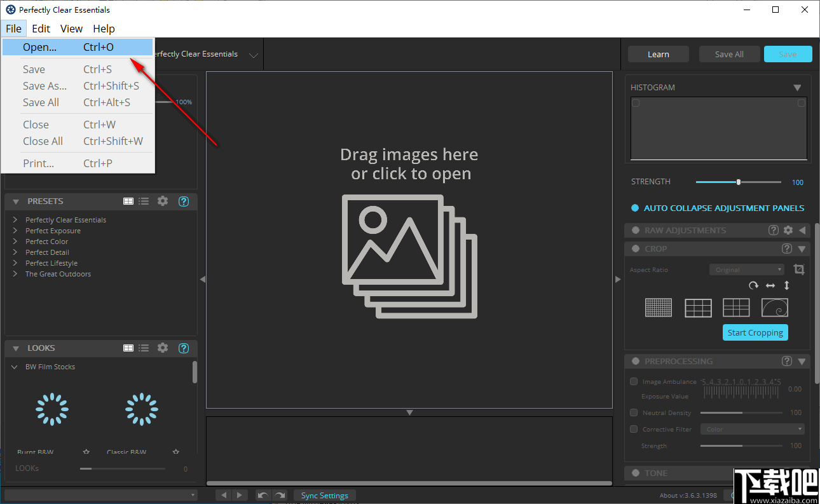Flip vertically icon in Crop panel

click(x=786, y=286)
